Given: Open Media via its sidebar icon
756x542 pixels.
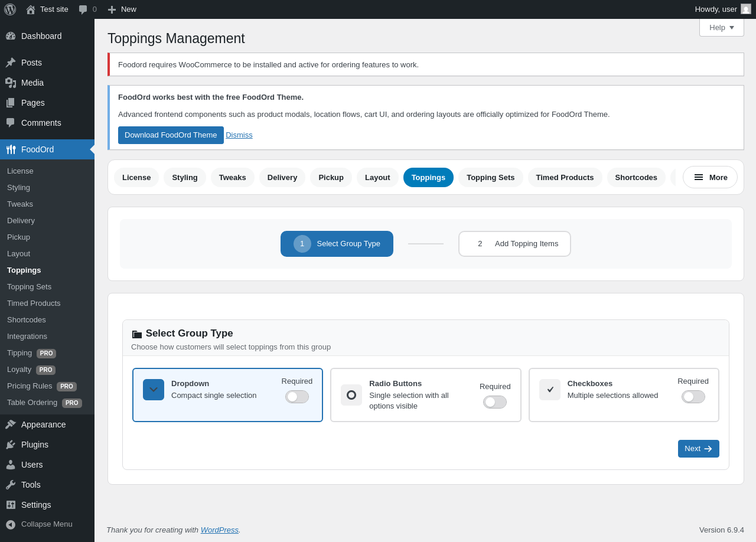Looking at the screenshot, I should pyautogui.click(x=11, y=83).
